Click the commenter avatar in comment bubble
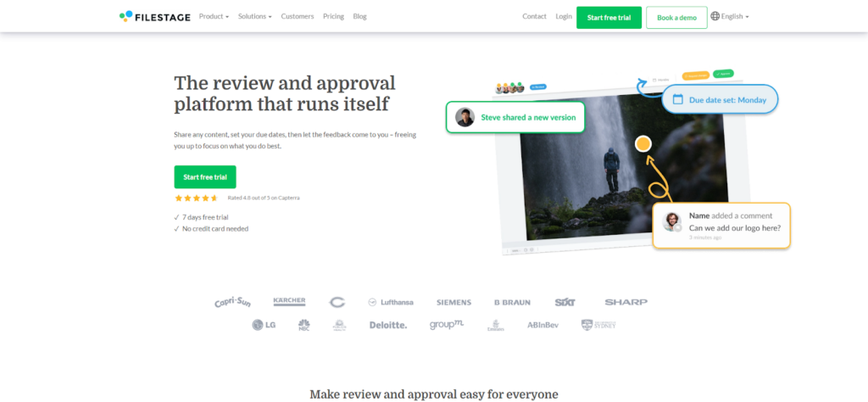Screen dimensions: 868x402 tap(672, 221)
